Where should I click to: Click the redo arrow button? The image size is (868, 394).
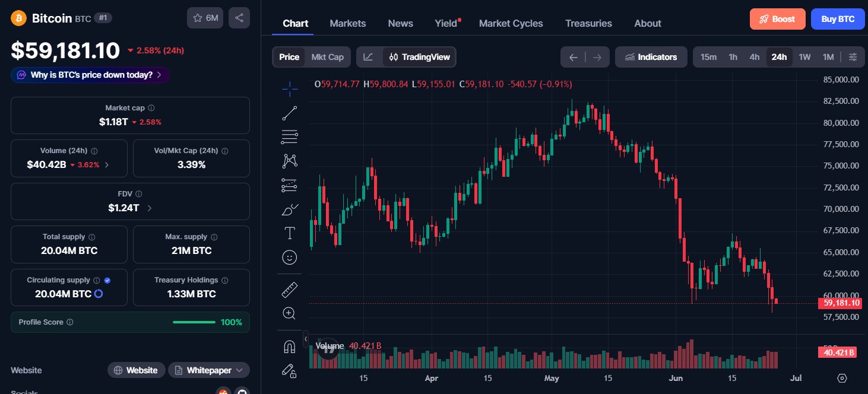[597, 57]
